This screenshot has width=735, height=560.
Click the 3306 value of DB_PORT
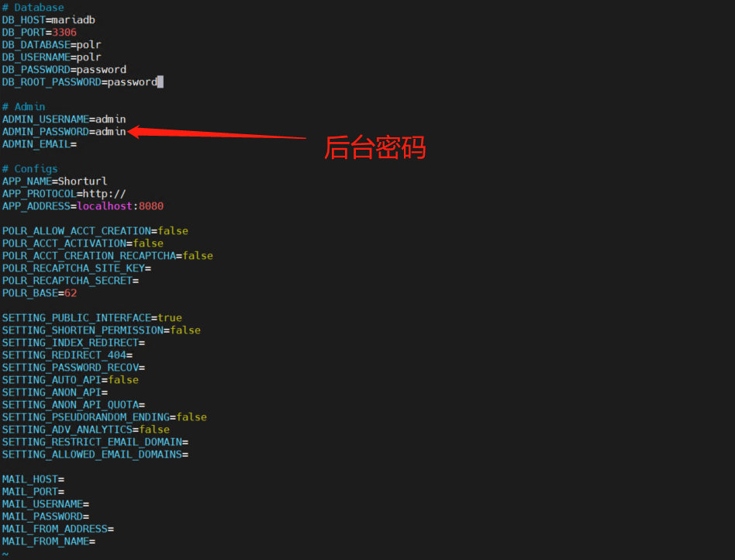[64, 33]
